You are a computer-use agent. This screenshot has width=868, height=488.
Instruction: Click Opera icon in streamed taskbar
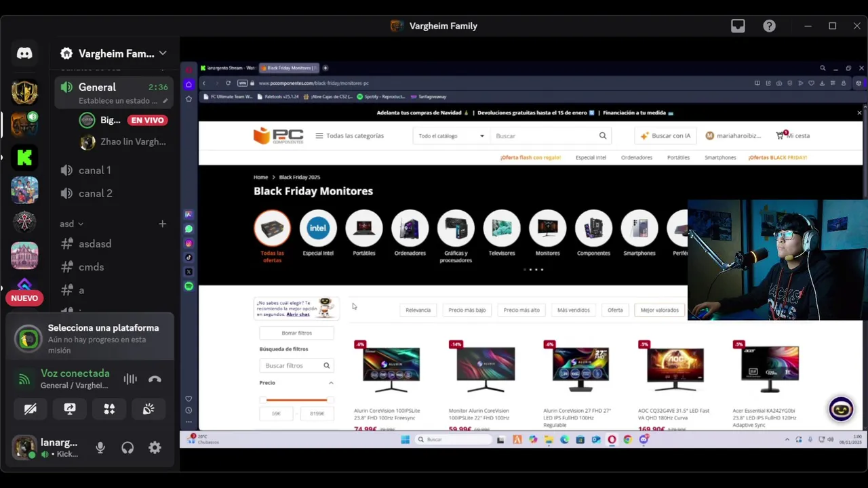pyautogui.click(x=612, y=439)
